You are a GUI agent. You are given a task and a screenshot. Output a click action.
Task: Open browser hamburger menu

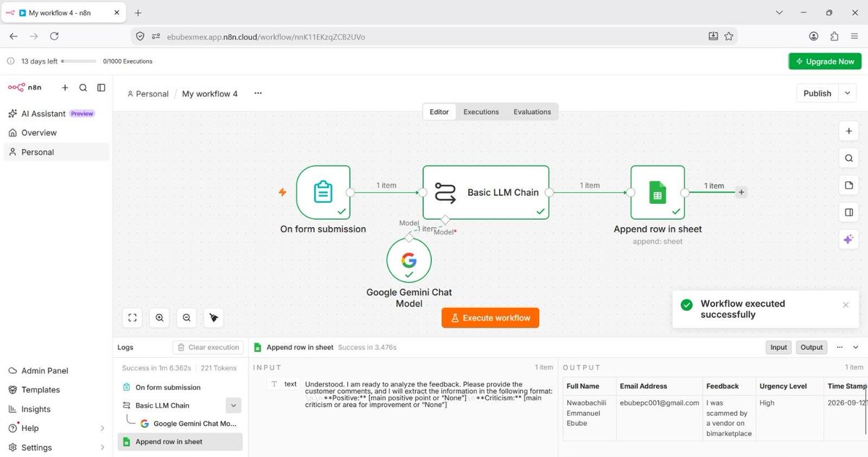pyautogui.click(x=855, y=36)
